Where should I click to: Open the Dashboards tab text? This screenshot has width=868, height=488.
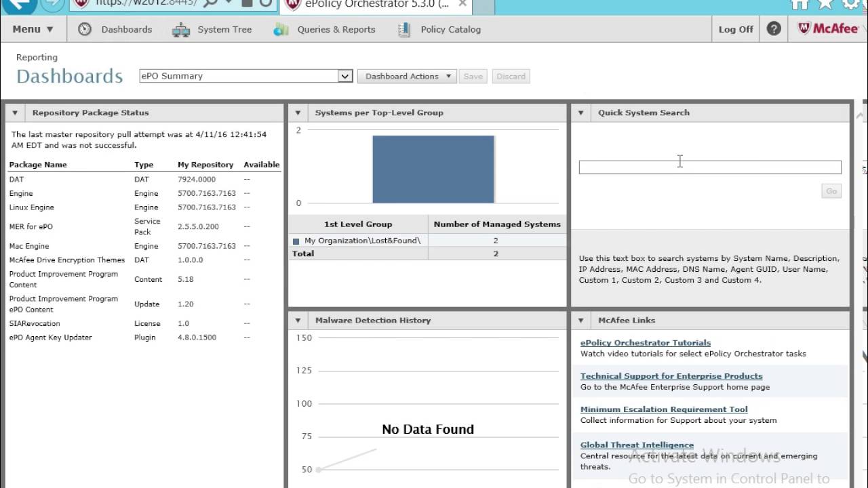[x=127, y=29]
